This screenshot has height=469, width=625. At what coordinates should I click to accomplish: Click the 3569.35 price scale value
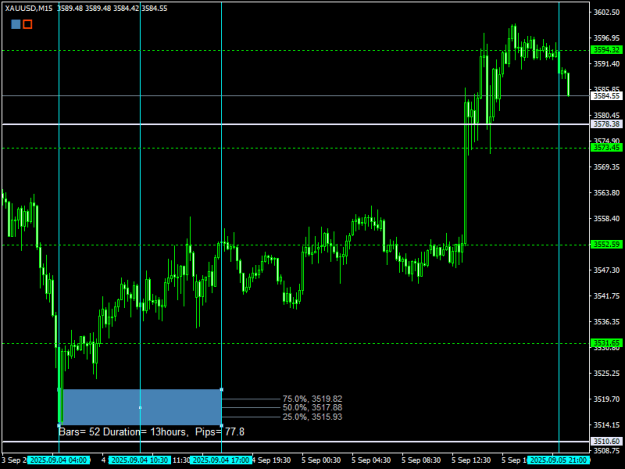click(607, 167)
